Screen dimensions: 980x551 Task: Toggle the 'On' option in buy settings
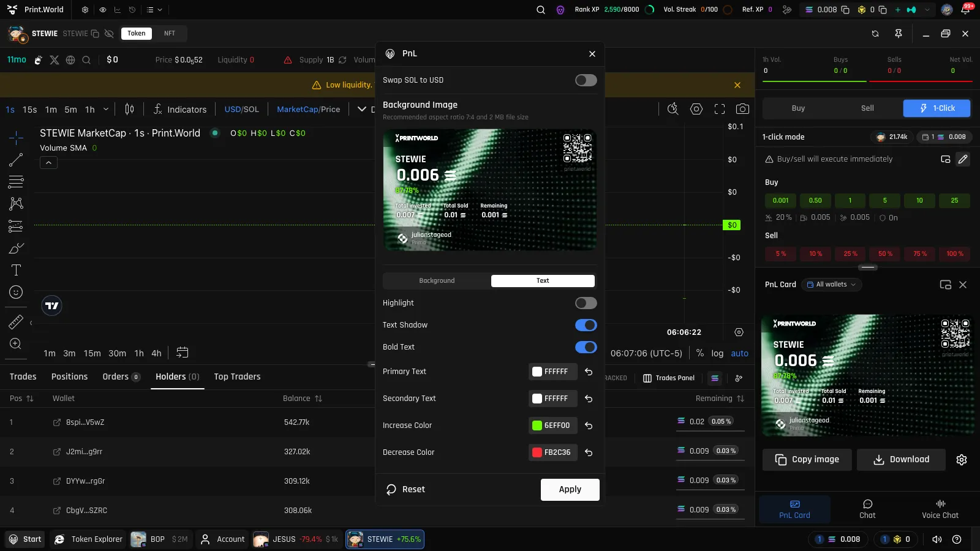coord(889,218)
